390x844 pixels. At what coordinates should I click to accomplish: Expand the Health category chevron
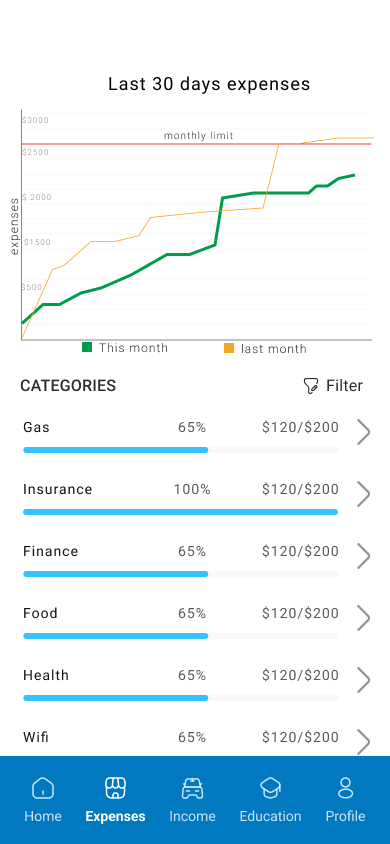pyautogui.click(x=364, y=680)
